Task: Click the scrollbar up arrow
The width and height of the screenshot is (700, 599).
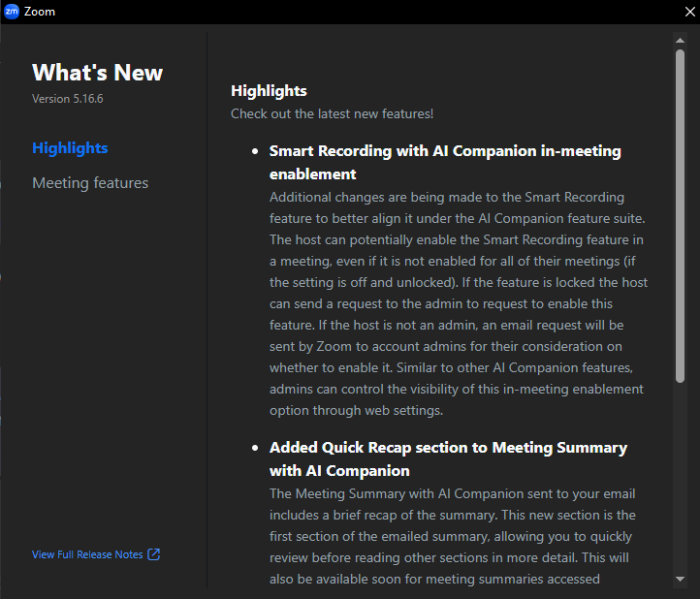Action: click(x=680, y=39)
